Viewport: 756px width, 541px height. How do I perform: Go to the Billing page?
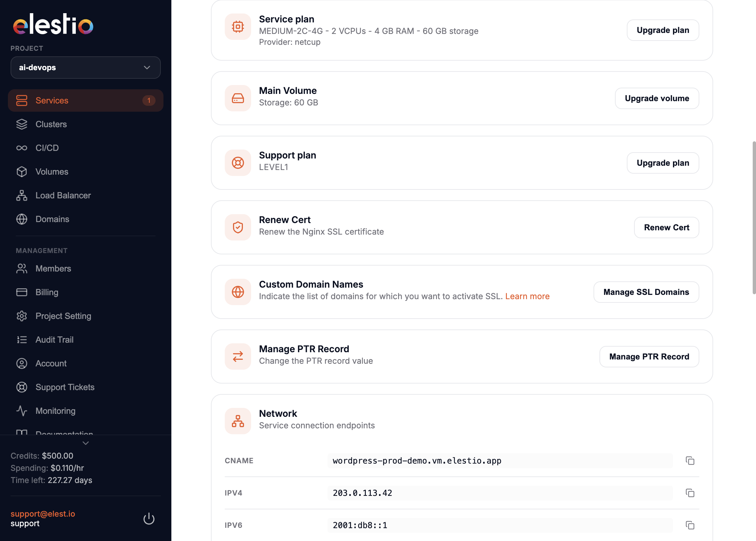pos(86,292)
